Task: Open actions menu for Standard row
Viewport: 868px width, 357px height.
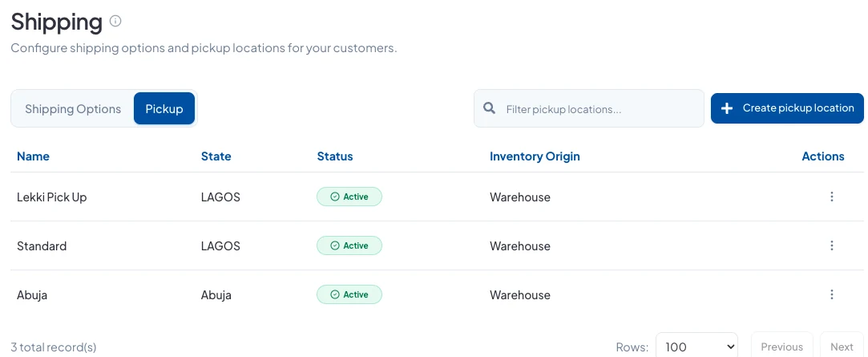Action: point(831,245)
